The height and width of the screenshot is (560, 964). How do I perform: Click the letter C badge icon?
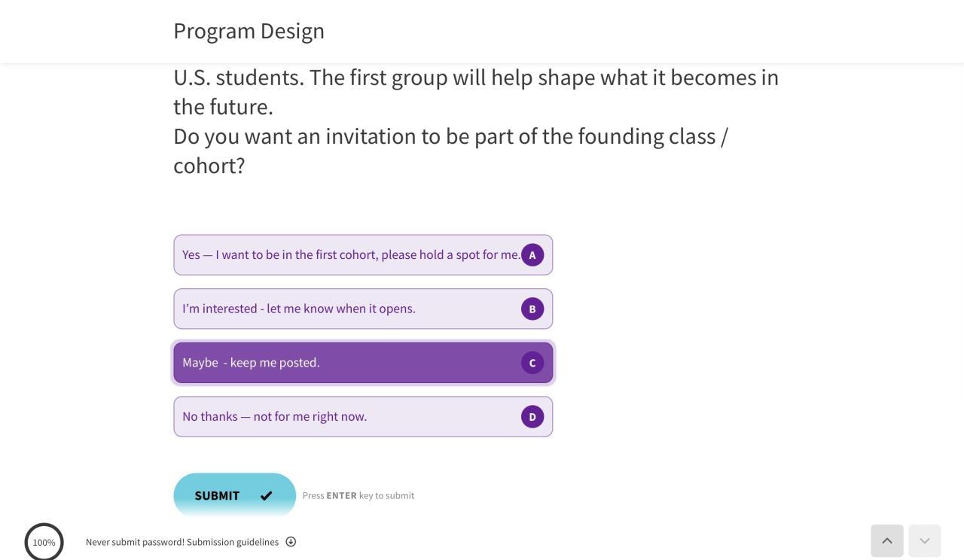[532, 363]
